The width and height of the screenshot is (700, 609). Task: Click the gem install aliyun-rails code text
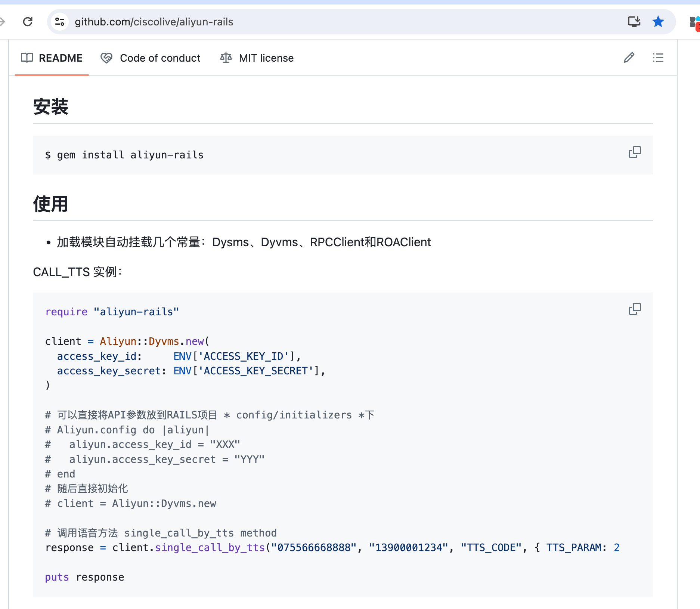tap(124, 155)
